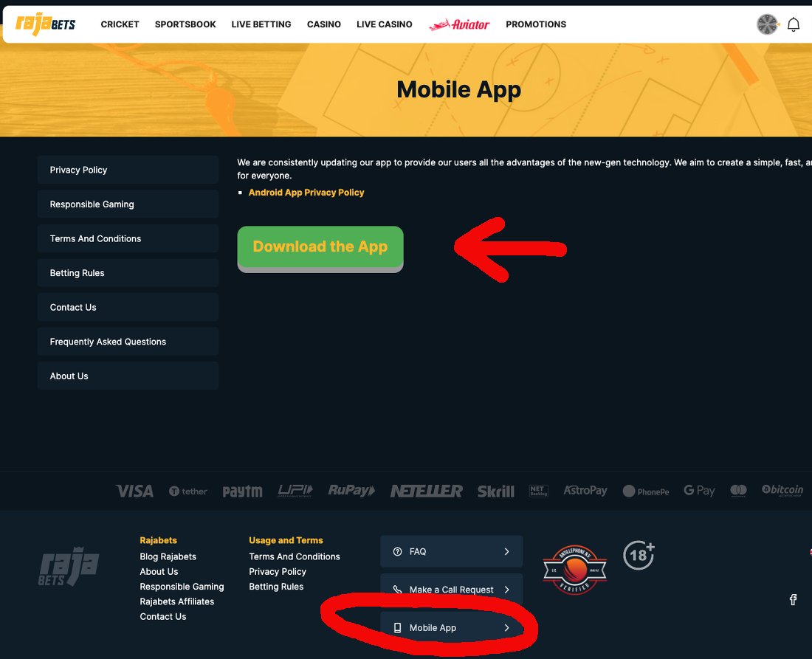Click the Mobile App page title
The height and width of the screenshot is (659, 812).
point(459,89)
